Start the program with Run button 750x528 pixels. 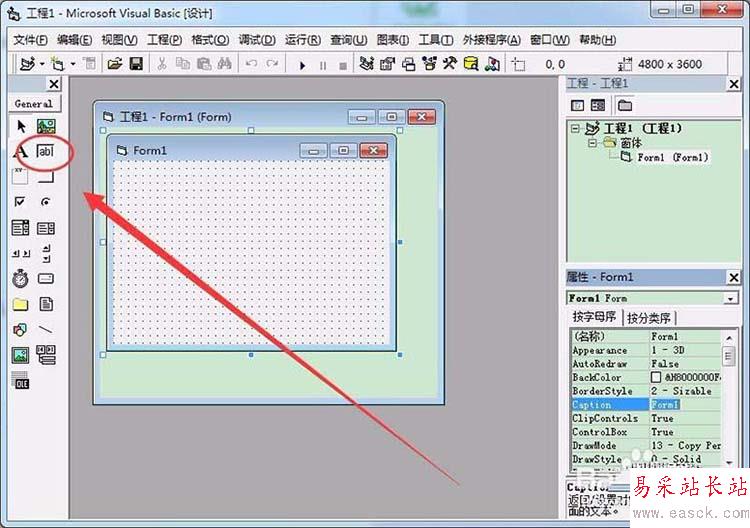point(302,66)
